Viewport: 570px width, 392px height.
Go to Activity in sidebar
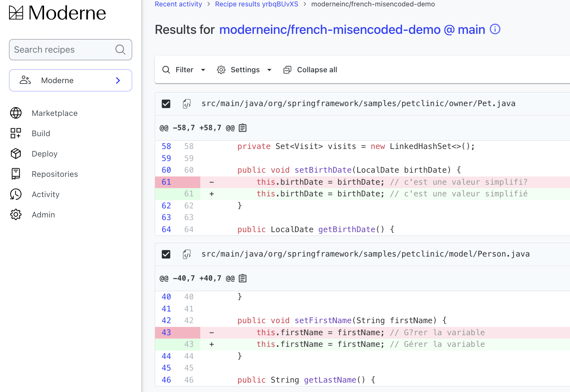point(46,194)
